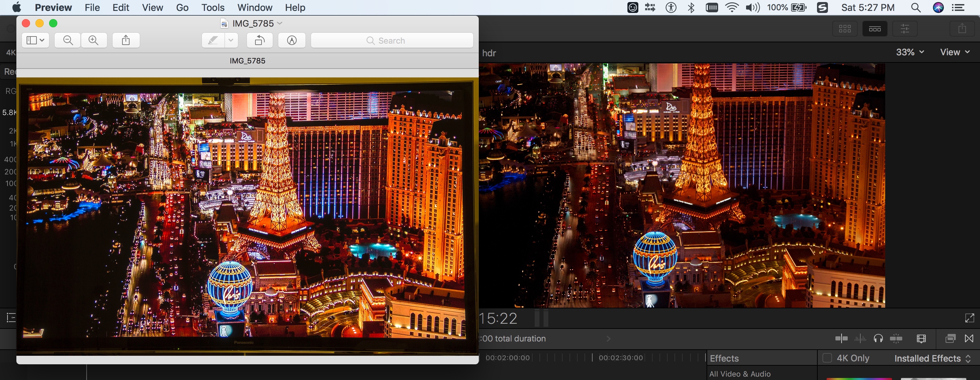Viewport: 980px width, 380px height.
Task: Enable the 4K Only checkbox
Action: coord(827,358)
